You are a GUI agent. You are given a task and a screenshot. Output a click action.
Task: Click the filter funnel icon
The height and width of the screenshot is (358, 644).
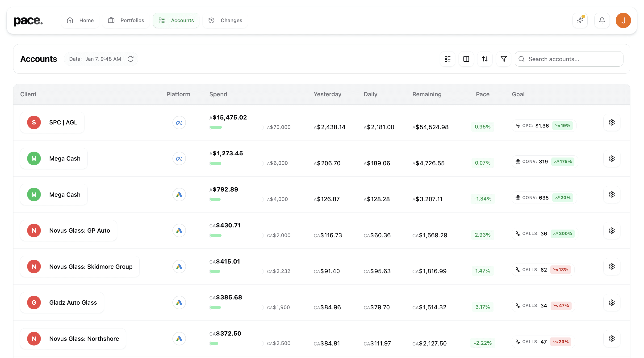click(503, 59)
